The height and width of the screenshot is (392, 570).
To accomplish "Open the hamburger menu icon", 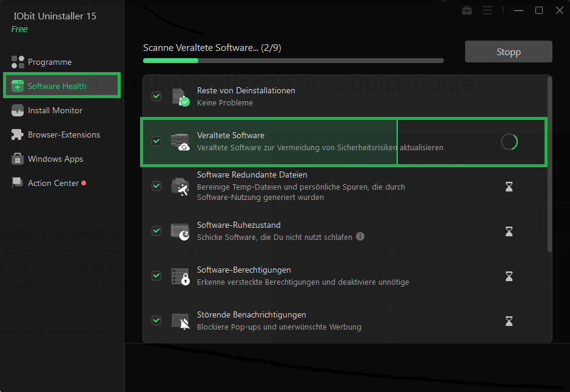I will (488, 10).
